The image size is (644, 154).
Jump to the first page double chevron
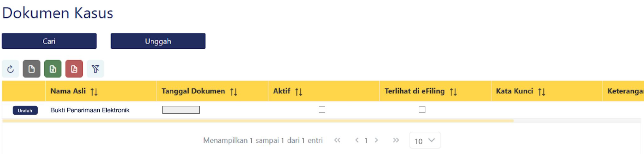337,140
